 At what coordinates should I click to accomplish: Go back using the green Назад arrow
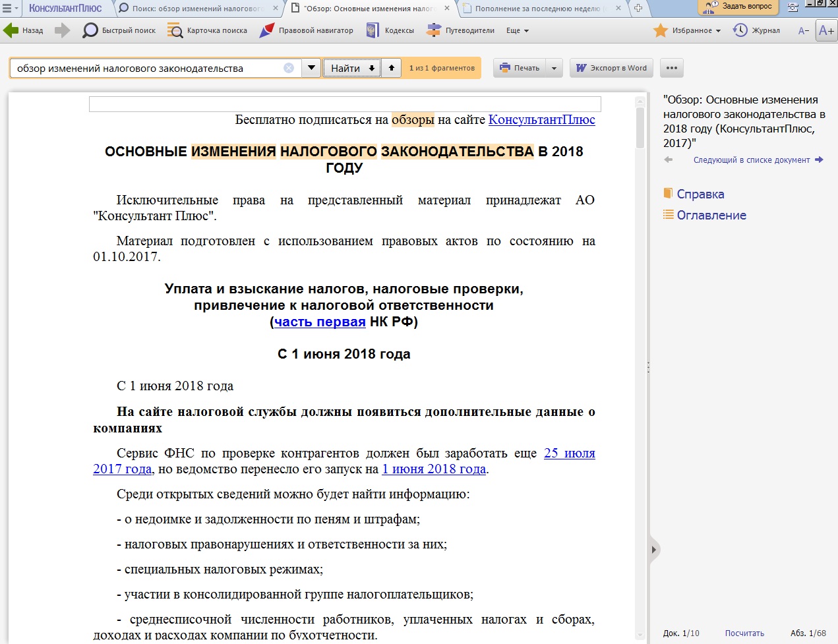[x=23, y=30]
